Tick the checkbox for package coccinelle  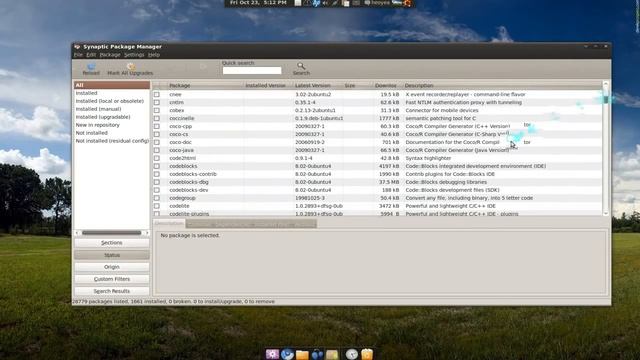coord(157,118)
